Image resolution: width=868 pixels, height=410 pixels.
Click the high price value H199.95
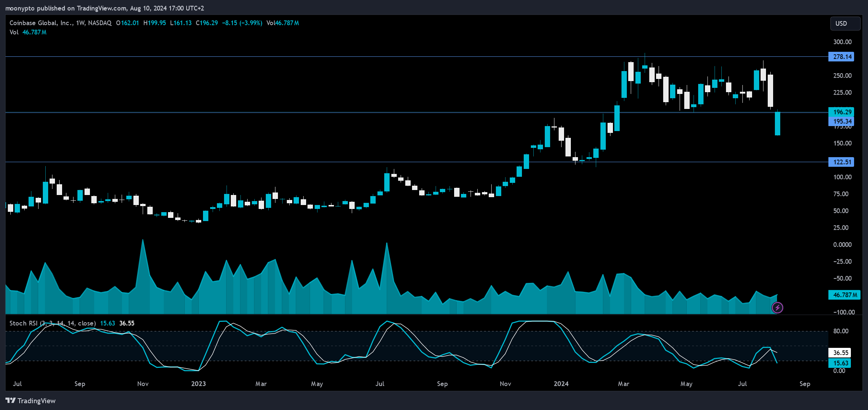click(154, 23)
